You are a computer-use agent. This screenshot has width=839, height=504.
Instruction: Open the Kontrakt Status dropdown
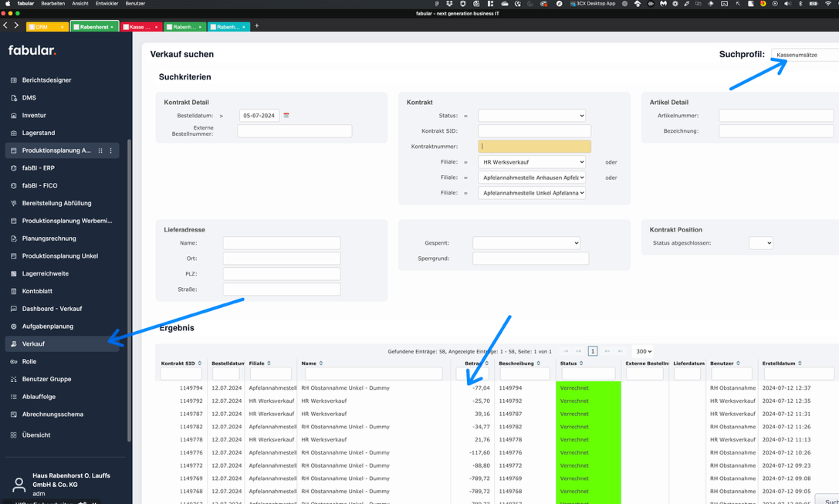[532, 116]
